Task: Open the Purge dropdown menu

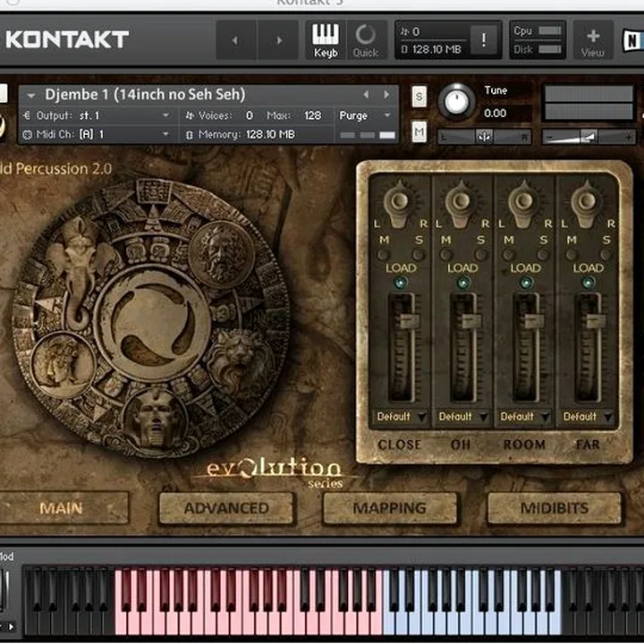Action: (365, 115)
